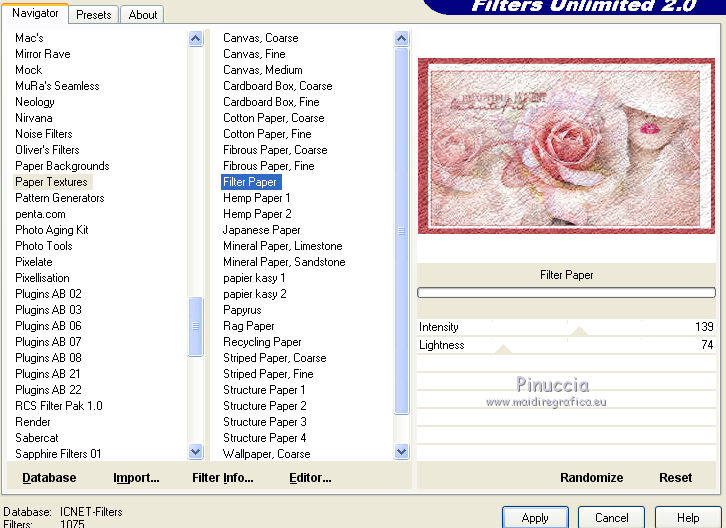726x528 pixels.
Task: Choose the Canvas, Fine filter
Action: pos(254,54)
